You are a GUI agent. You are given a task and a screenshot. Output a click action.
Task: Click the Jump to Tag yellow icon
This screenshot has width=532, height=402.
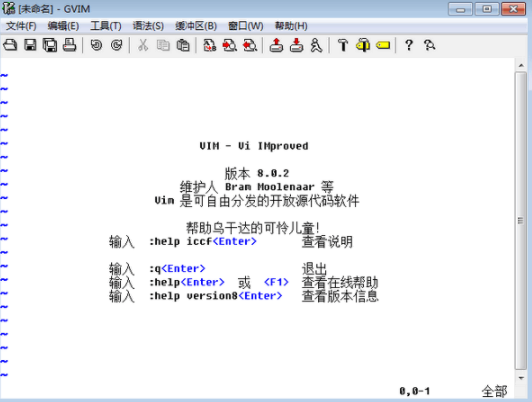[383, 45]
